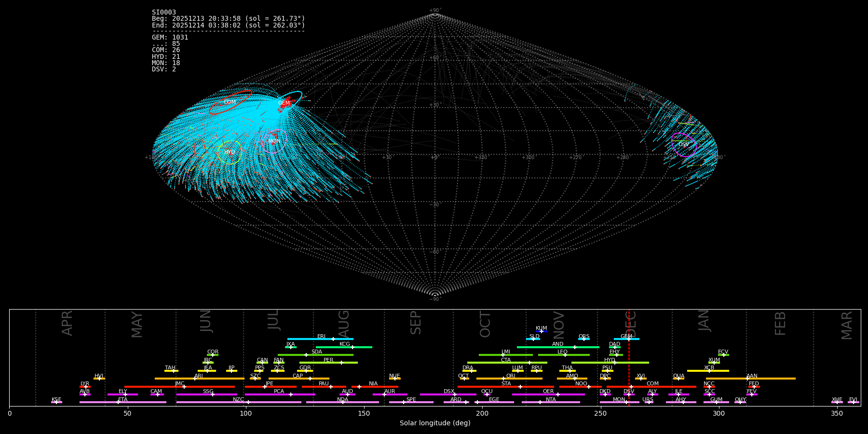Click the 350 tick on solar longitude axis
Viewport: 868px width, 434px height.
(x=837, y=413)
